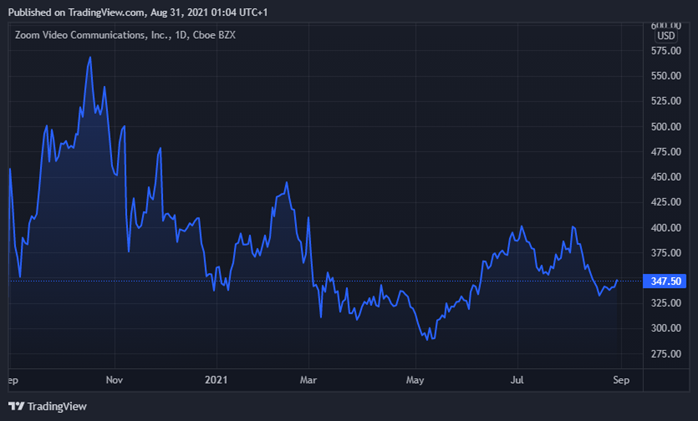Click the current price label 347.50

(666, 282)
